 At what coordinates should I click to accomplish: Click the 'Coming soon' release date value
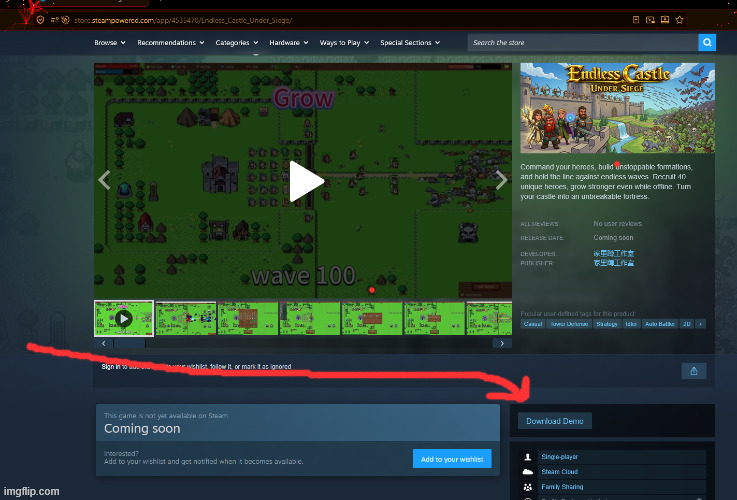pyautogui.click(x=613, y=238)
